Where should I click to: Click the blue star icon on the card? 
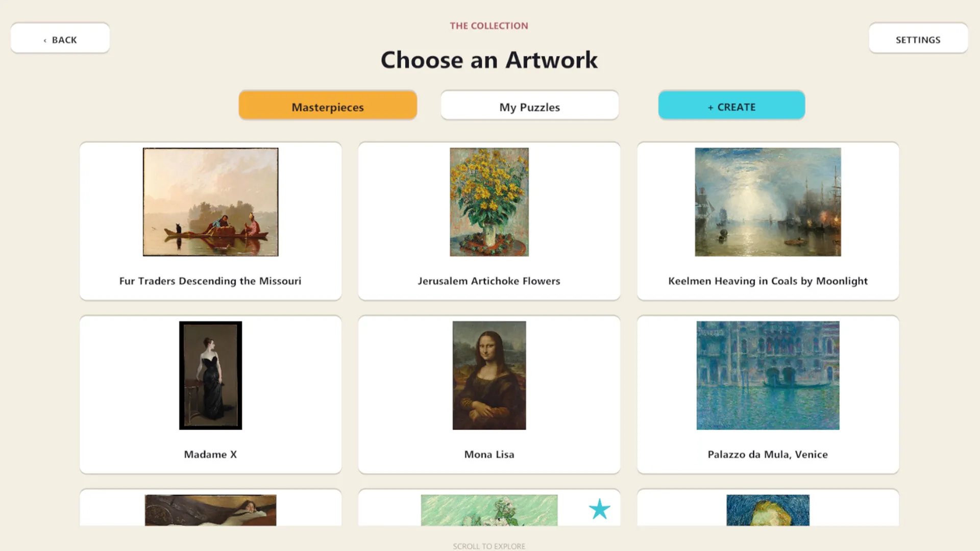(x=599, y=509)
